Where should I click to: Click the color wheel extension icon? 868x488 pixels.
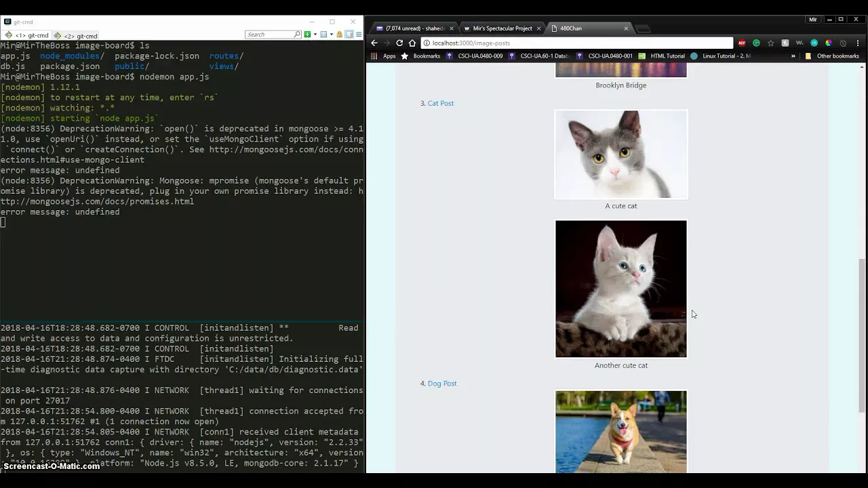[829, 43]
